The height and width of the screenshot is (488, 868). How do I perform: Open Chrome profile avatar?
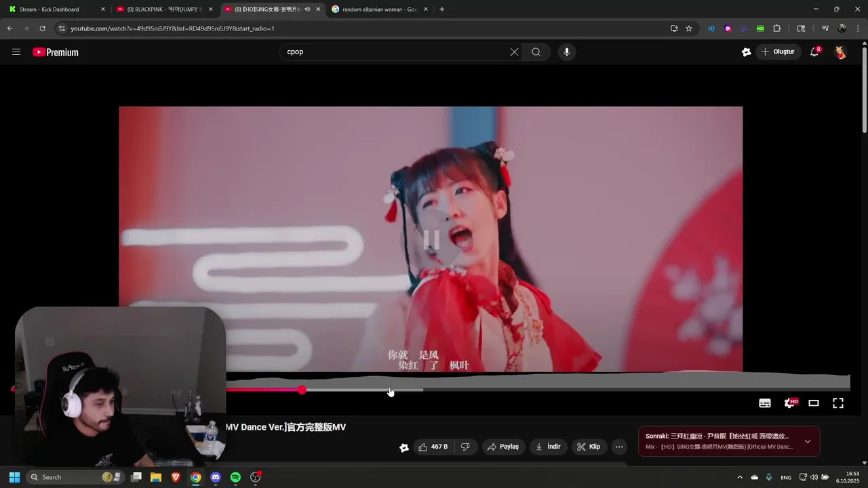842,28
